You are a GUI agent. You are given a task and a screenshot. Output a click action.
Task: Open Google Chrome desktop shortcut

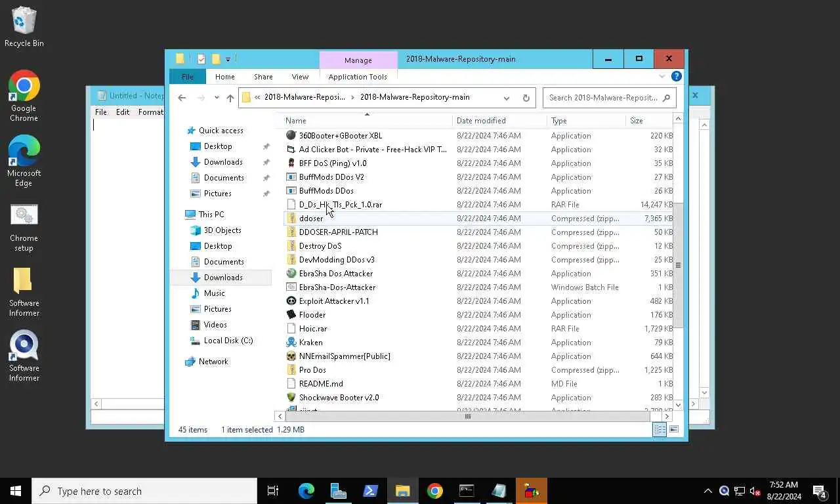(24, 96)
